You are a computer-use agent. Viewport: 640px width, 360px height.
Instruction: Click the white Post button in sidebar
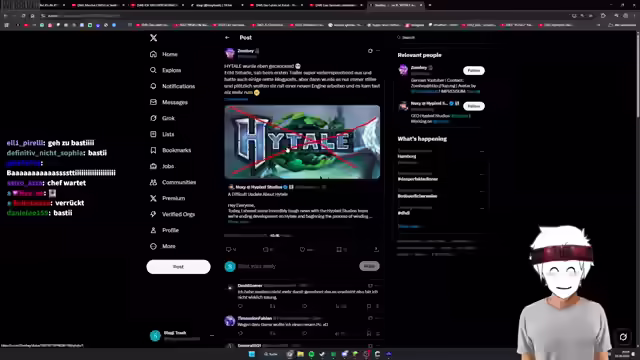click(x=178, y=267)
